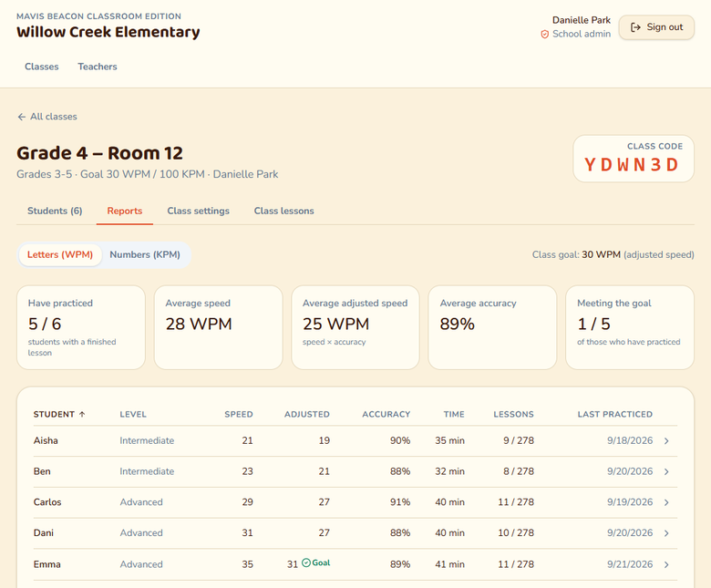Open Aisha's row chevron
The image size is (711, 588).
pos(666,440)
